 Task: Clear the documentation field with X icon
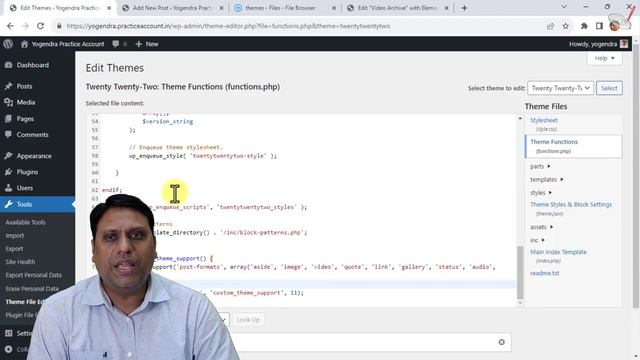(x=501, y=342)
